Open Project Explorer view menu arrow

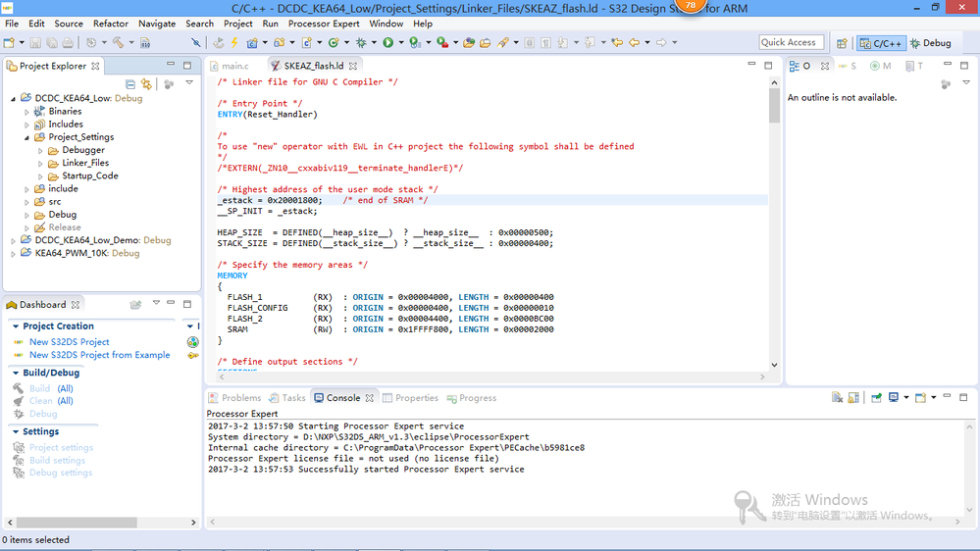pos(189,83)
